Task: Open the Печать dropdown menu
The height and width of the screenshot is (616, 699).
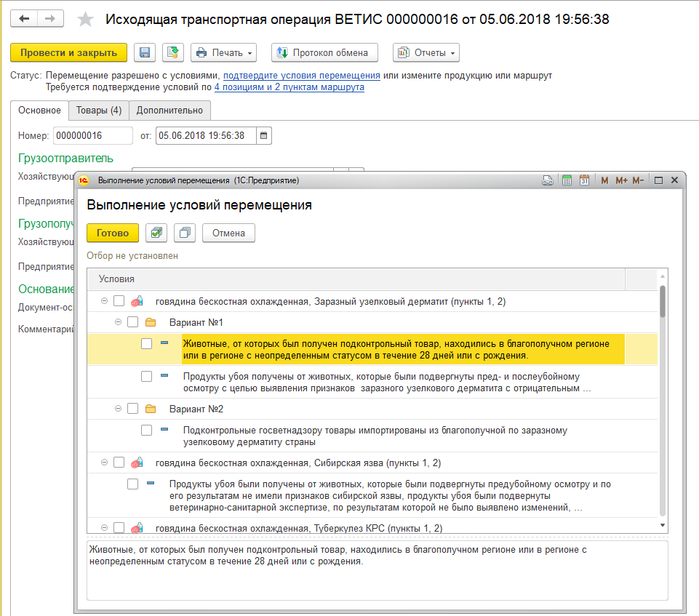Action: (224, 52)
